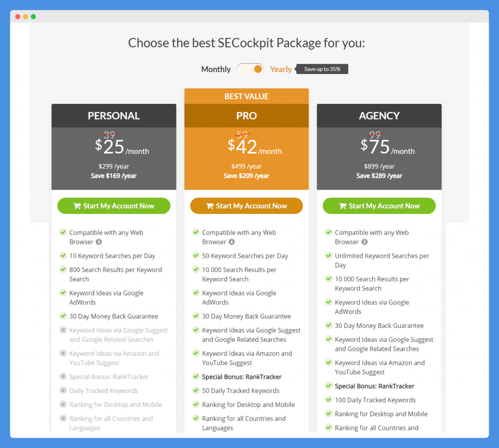Viewport: 499px width, 448px height.
Task: Start Personal plan account now
Action: point(114,206)
